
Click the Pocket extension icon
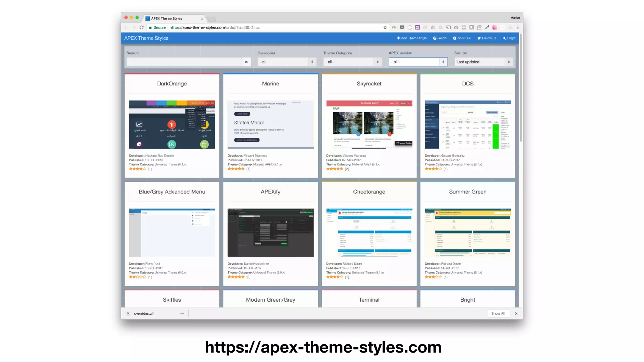click(x=402, y=28)
